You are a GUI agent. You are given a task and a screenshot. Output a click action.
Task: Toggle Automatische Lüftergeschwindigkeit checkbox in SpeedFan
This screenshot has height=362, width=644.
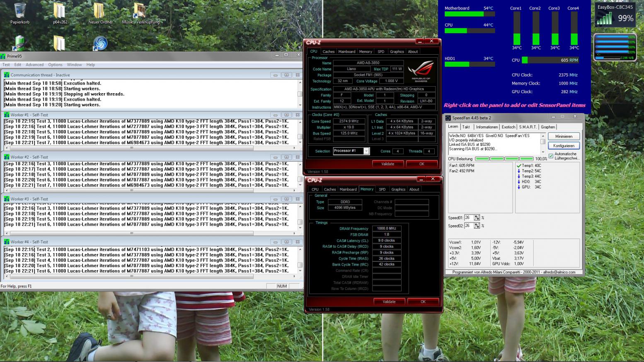pos(551,156)
